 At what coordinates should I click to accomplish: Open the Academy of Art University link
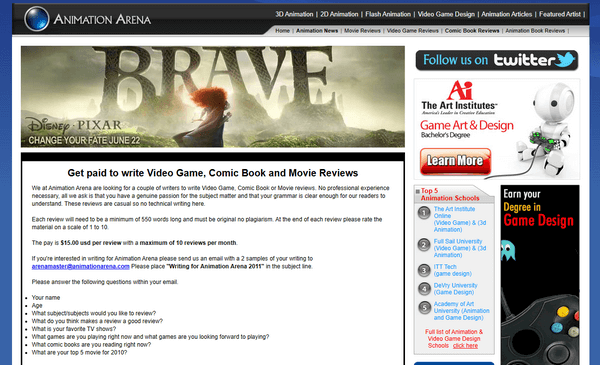coord(461,311)
